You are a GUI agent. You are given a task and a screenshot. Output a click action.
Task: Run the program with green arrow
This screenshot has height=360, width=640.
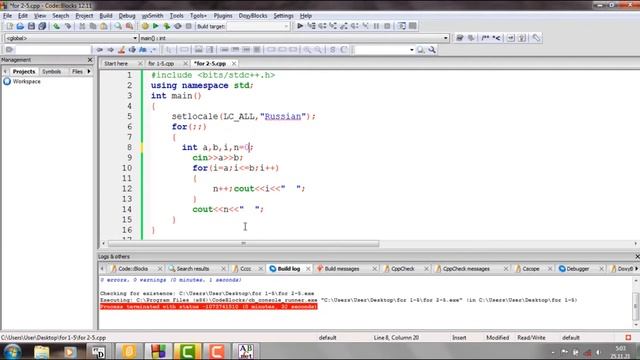point(156,26)
